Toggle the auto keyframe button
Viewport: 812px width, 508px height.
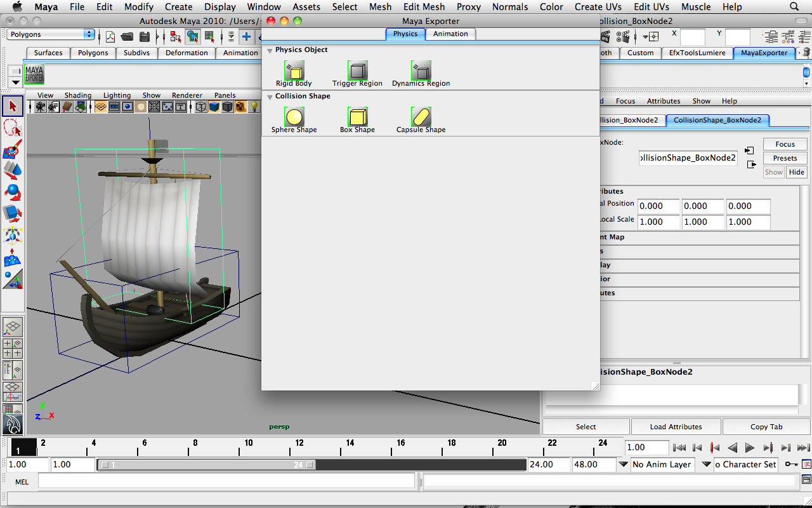coord(792,464)
